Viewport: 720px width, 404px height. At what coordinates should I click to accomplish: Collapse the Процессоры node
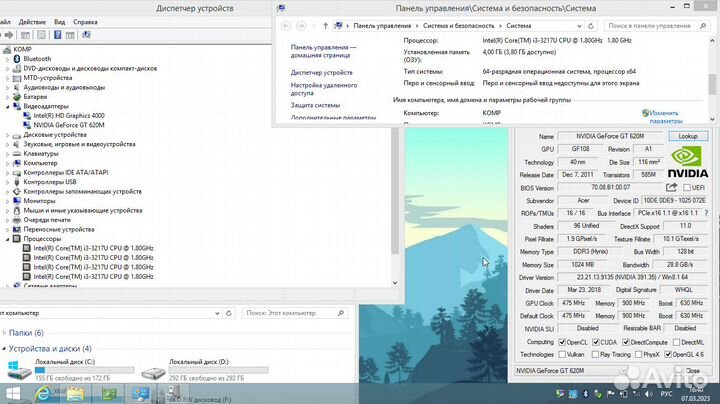tap(7, 239)
